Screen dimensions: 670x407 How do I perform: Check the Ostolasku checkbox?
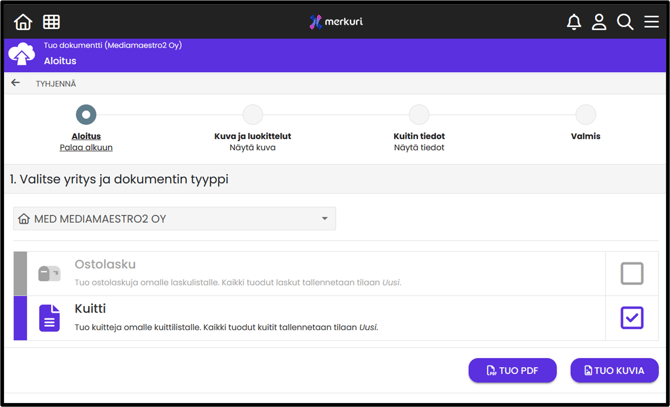(631, 273)
